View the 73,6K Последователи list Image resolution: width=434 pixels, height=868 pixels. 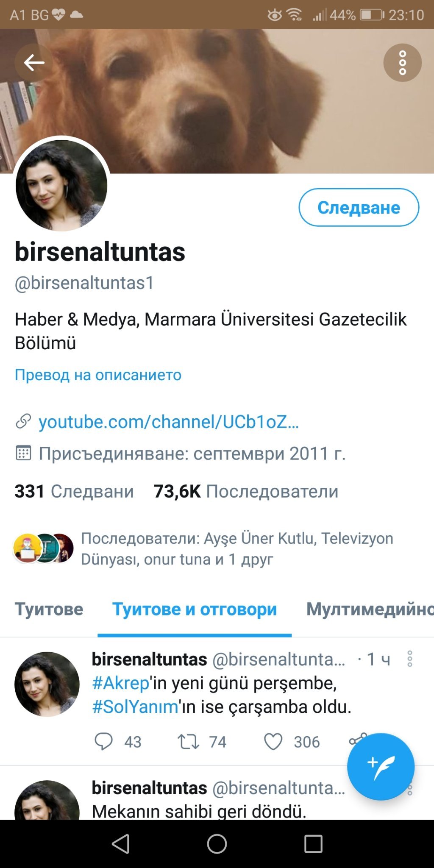246,491
